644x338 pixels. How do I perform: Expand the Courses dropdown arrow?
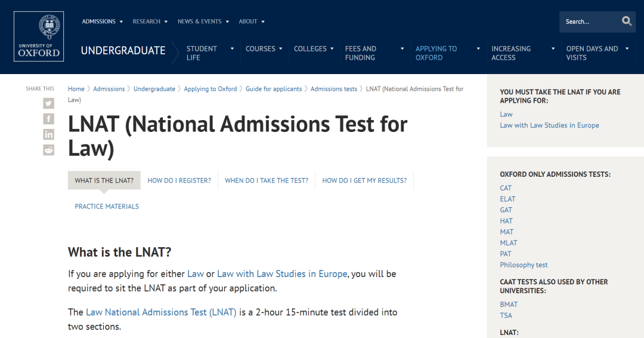click(280, 48)
